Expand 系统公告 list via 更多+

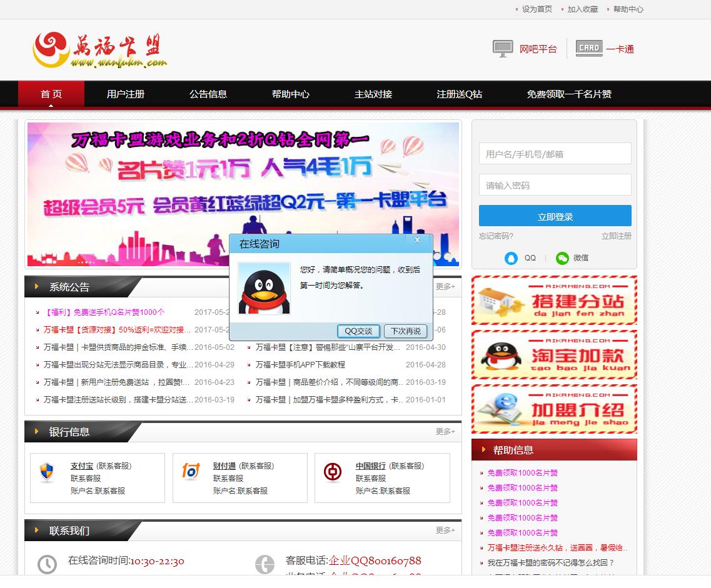point(445,286)
